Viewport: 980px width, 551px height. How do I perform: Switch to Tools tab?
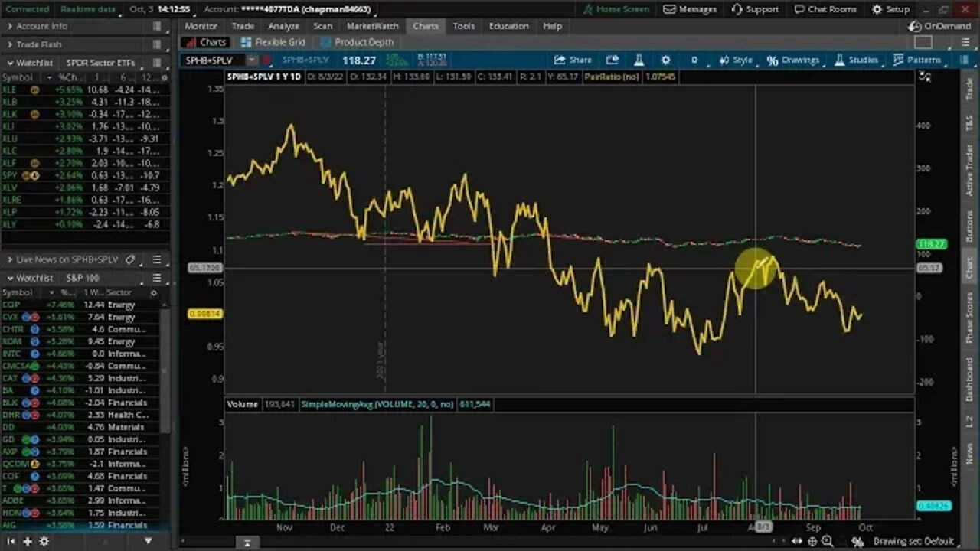[463, 26]
